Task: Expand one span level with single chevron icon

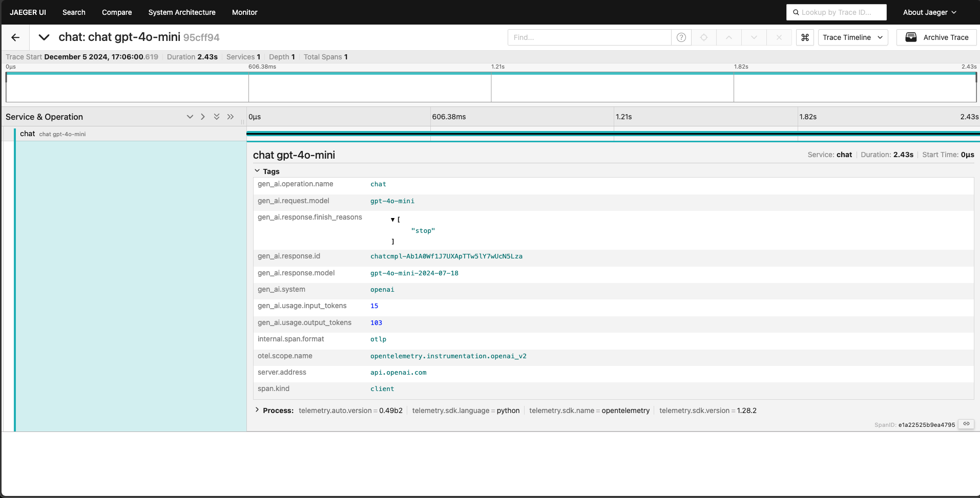Action: click(203, 116)
